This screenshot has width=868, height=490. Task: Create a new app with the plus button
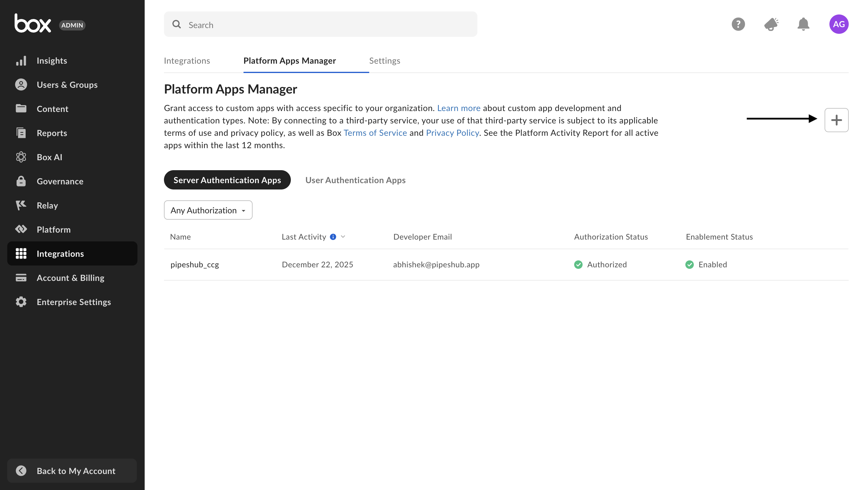(836, 120)
